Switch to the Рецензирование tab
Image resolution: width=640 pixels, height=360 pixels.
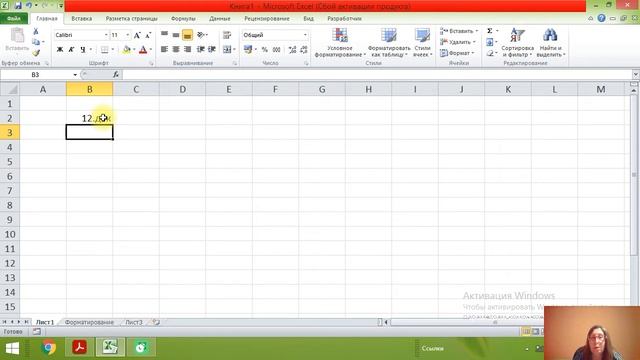pos(267,18)
